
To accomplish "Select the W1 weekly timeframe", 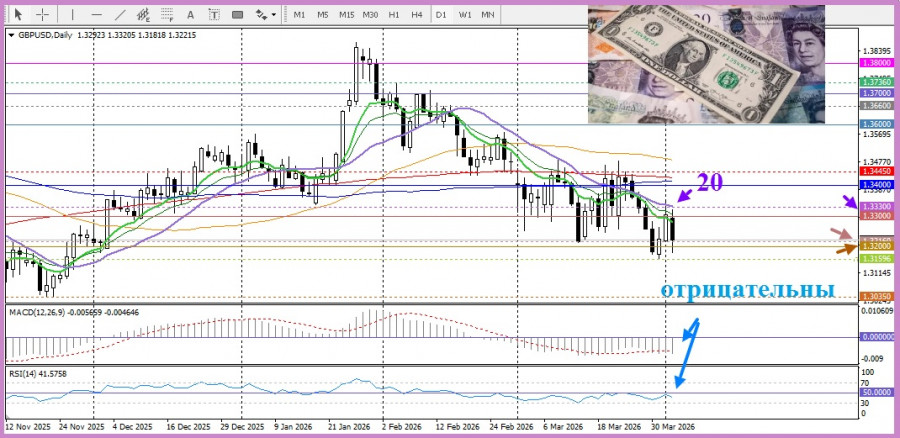I will 464,15.
